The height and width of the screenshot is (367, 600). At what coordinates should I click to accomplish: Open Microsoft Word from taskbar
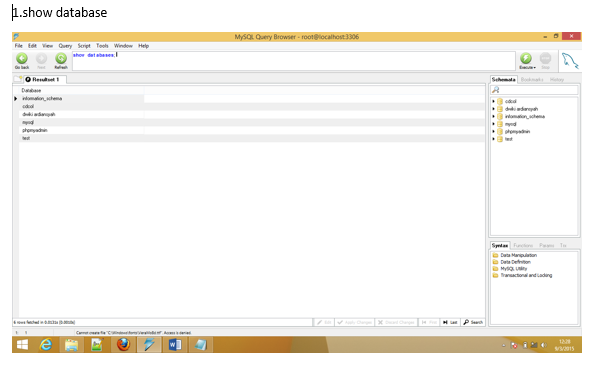pos(175,345)
